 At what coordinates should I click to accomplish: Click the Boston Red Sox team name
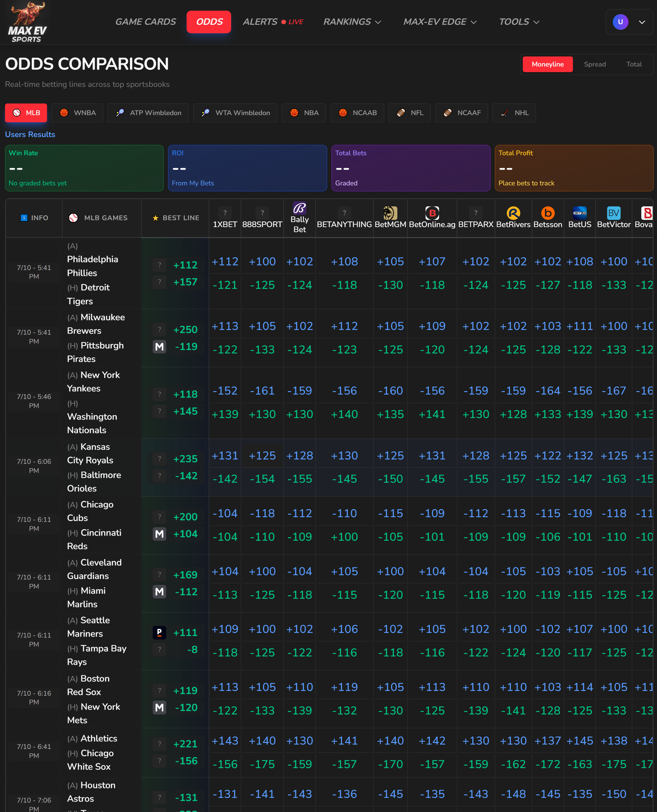coord(88,685)
